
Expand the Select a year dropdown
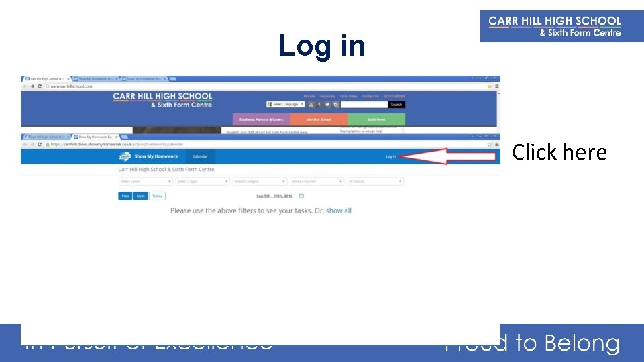point(146,182)
